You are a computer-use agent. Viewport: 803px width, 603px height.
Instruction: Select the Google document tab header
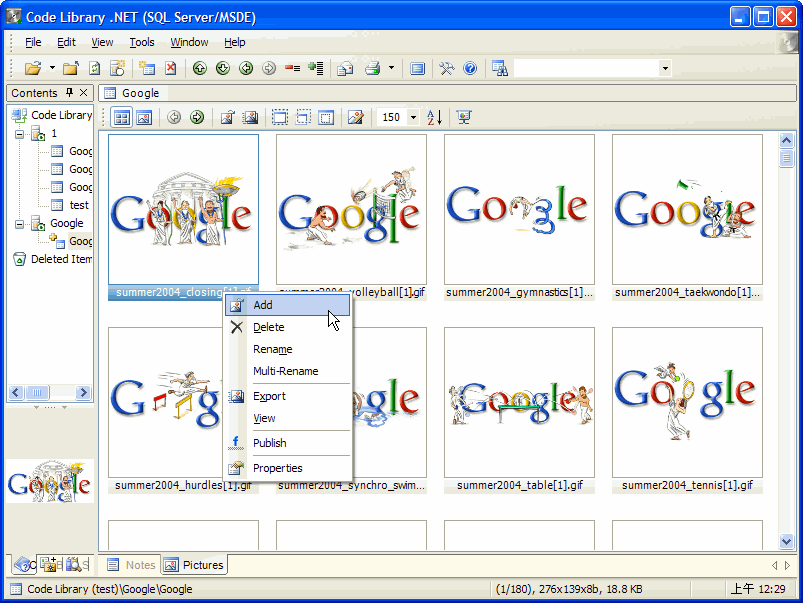(133, 93)
